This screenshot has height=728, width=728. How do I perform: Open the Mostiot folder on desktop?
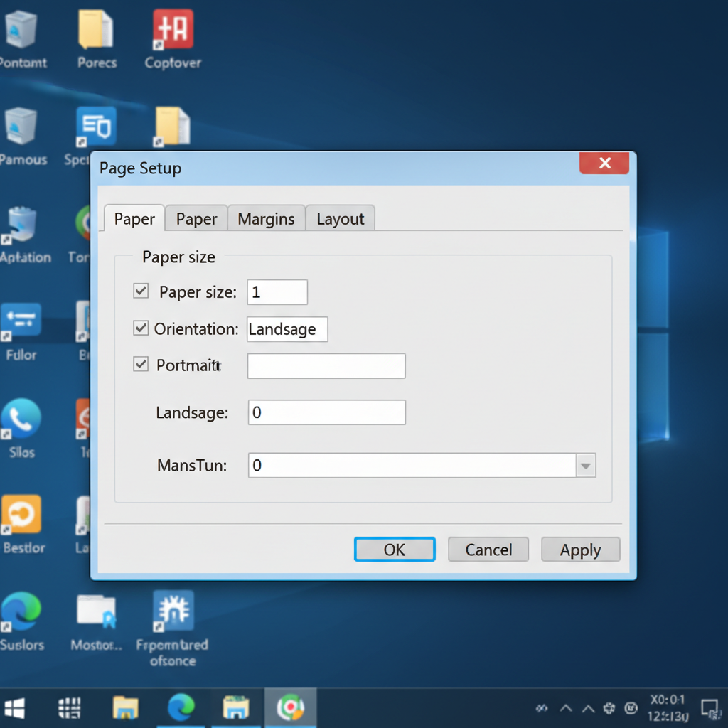pos(96,613)
